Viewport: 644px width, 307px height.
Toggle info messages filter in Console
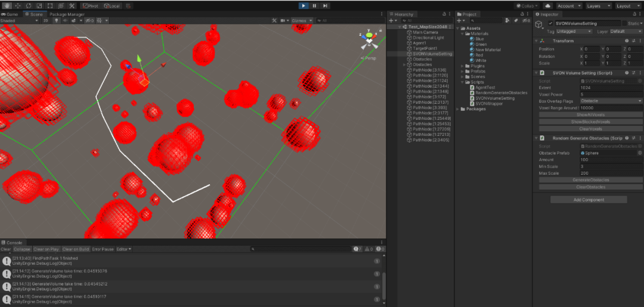pyautogui.click(x=357, y=249)
